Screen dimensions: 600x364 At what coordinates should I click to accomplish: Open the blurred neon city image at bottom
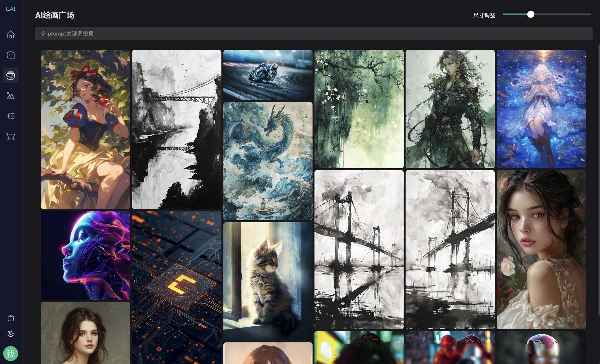point(359,348)
